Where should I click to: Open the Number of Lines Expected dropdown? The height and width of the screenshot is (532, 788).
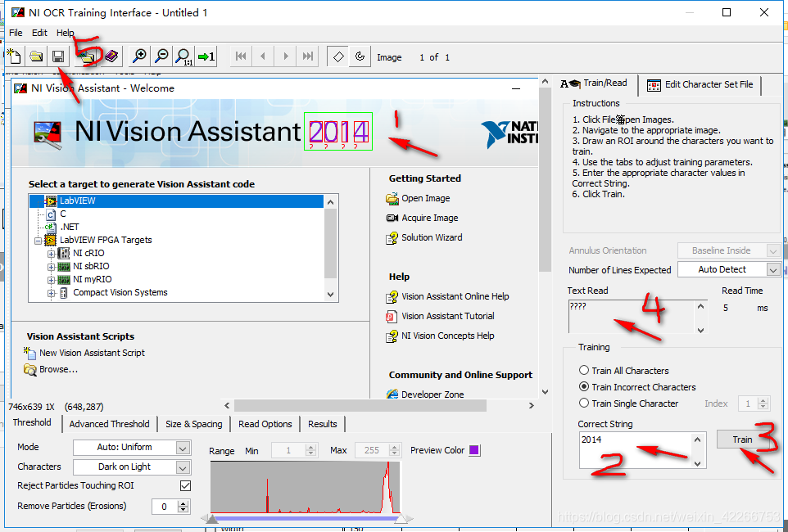(x=773, y=270)
